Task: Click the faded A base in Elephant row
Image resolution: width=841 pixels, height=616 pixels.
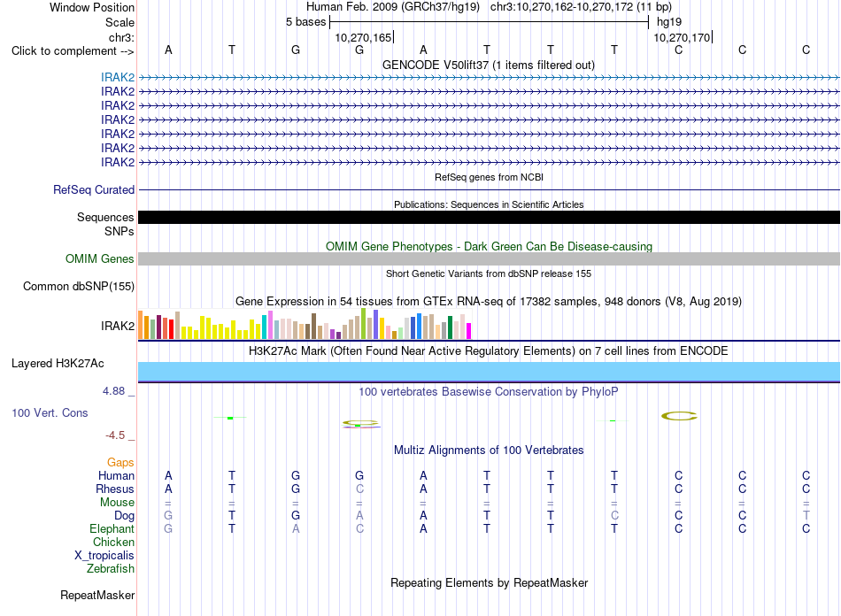Action: (x=296, y=528)
